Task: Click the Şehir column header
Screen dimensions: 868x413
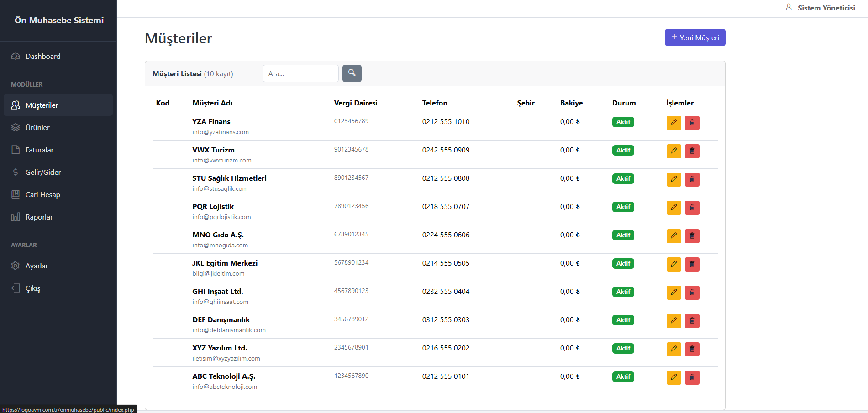Action: coord(526,103)
